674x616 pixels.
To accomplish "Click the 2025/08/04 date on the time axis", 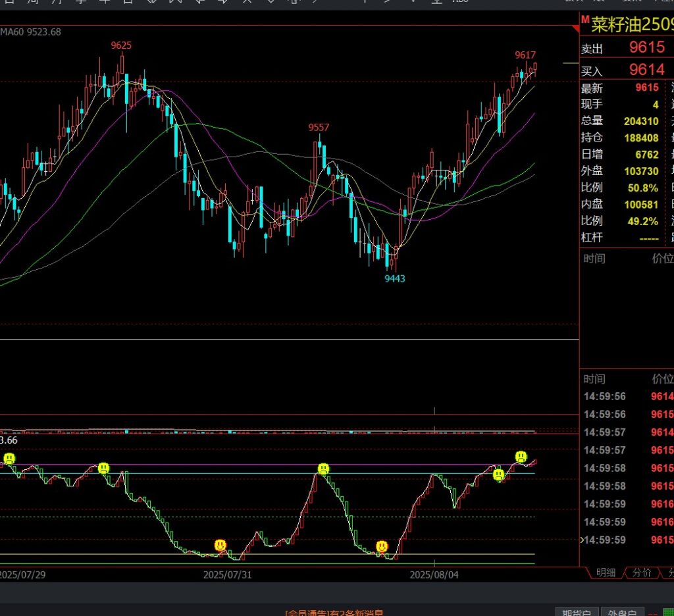I will [434, 575].
